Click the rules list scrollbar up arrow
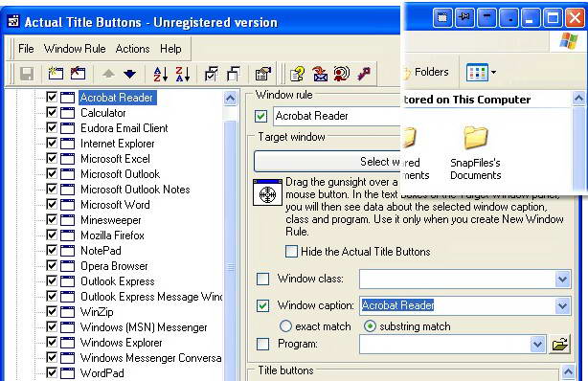588x381 pixels. tap(230, 99)
